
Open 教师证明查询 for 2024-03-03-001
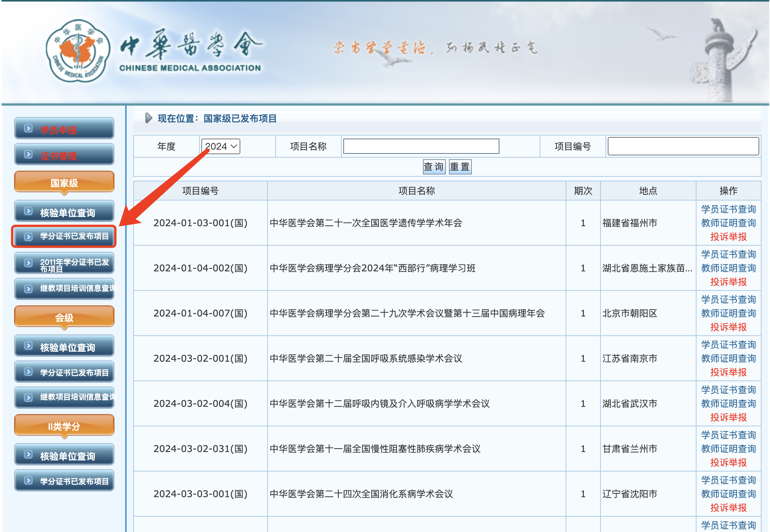coord(728,494)
